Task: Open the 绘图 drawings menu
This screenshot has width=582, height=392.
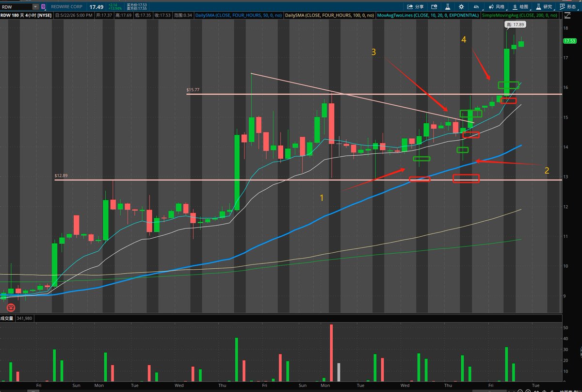Action: 521,7
